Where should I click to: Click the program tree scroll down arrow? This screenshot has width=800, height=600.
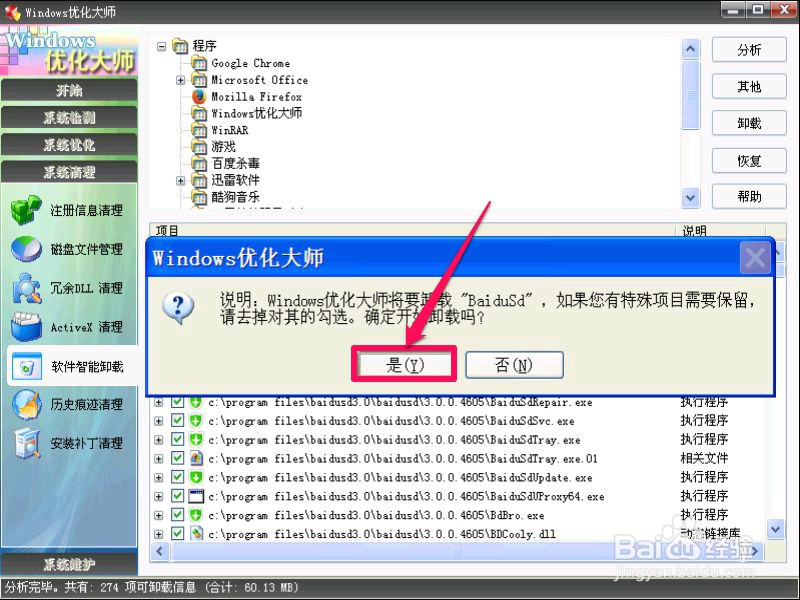[x=690, y=197]
